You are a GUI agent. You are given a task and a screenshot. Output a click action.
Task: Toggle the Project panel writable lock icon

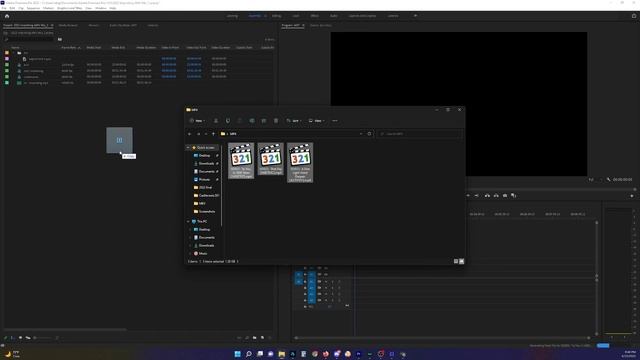[5, 338]
